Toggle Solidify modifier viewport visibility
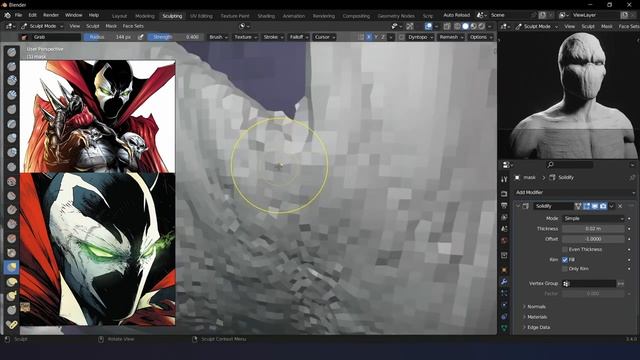640x360 pixels. (x=595, y=206)
